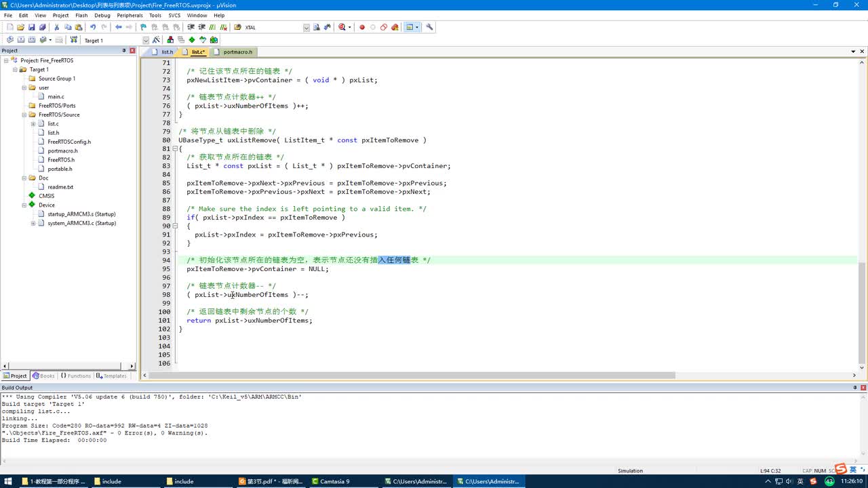This screenshot has width=868, height=488.
Task: Open Camtasia 9 from the taskbar
Action: (344, 481)
